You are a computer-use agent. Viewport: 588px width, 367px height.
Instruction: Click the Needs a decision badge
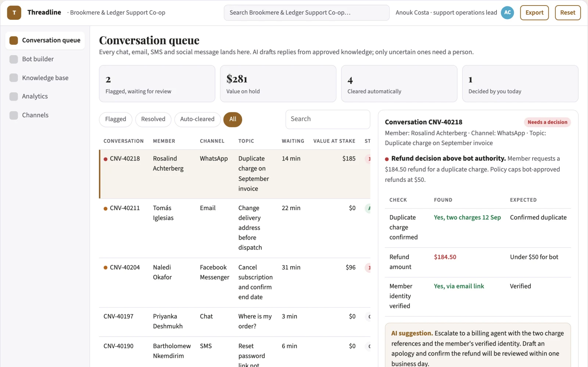coord(547,122)
